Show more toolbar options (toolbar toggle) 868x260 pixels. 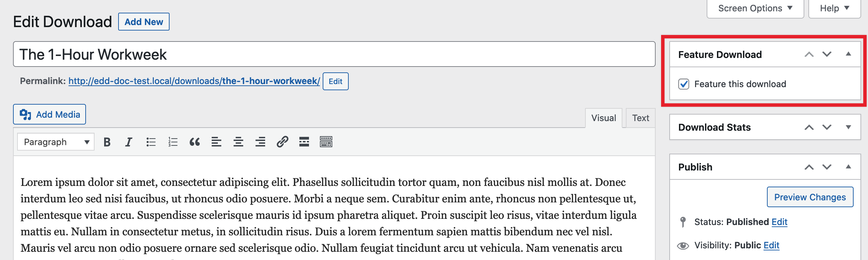coord(326,142)
